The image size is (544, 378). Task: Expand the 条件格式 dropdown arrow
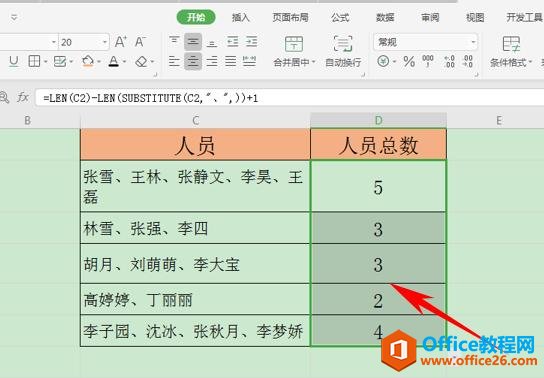[530, 62]
